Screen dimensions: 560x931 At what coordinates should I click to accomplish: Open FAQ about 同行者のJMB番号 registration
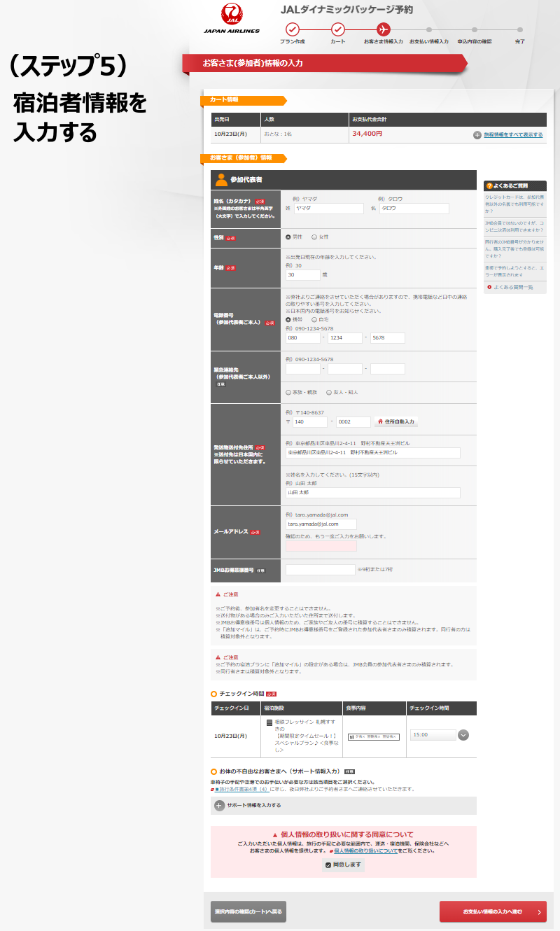pos(514,248)
